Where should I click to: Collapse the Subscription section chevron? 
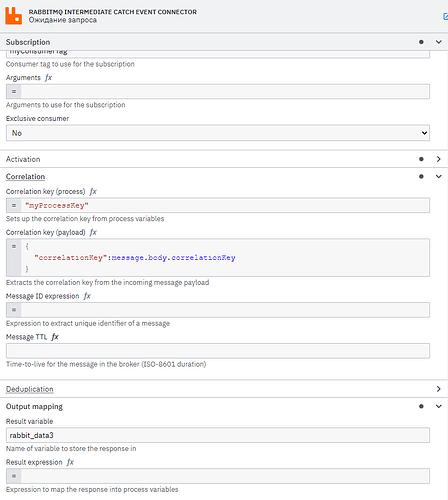coord(439,42)
